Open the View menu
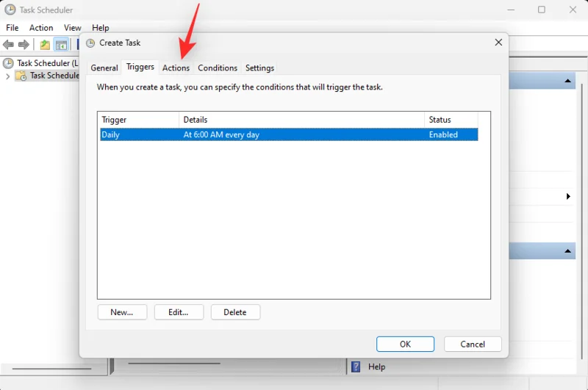The height and width of the screenshot is (390, 588). (x=72, y=28)
